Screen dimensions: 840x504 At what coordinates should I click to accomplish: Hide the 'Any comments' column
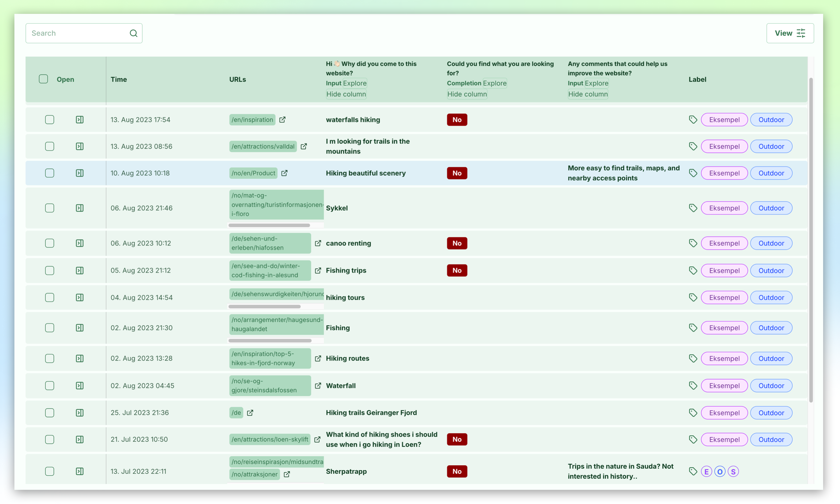click(588, 94)
